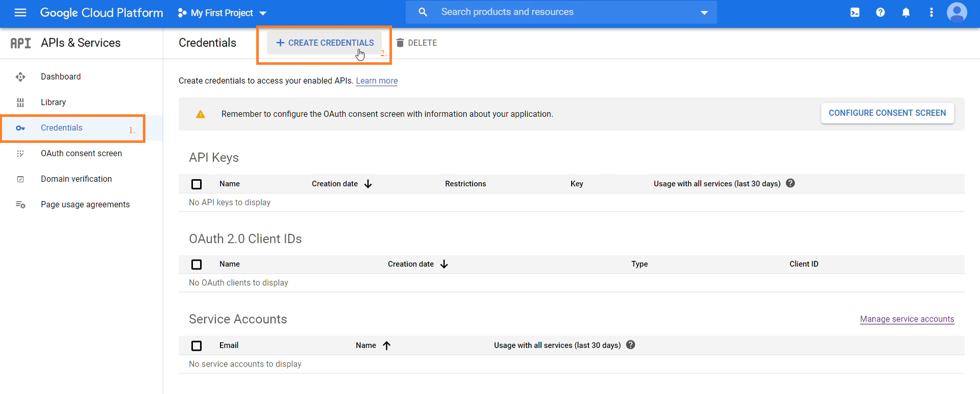The image size is (980, 394).
Task: Click the API Keys Name column header
Action: coord(230,184)
